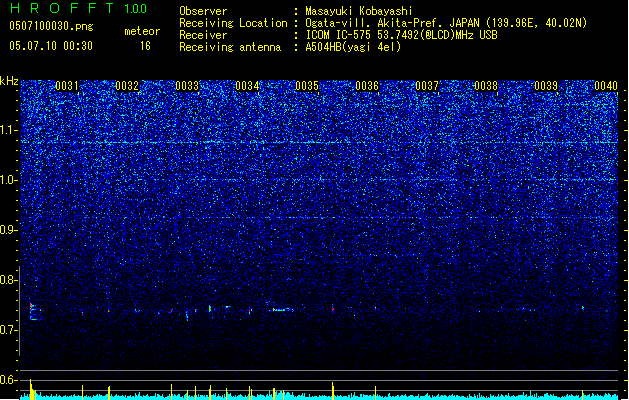The height and width of the screenshot is (400, 629).
Task: Click time marker 0032
Action: click(127, 86)
